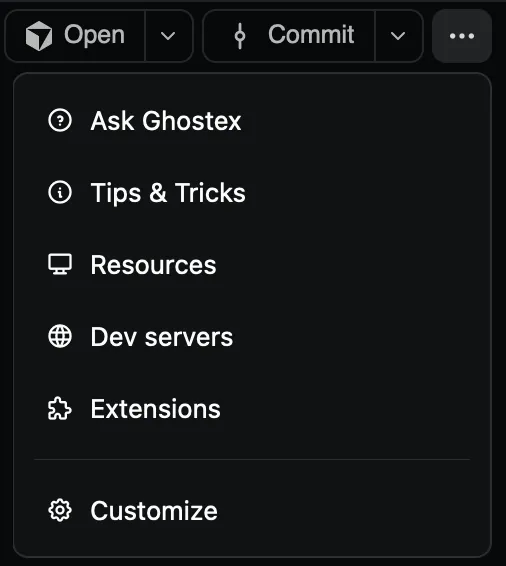Click the Commit button

click(289, 36)
